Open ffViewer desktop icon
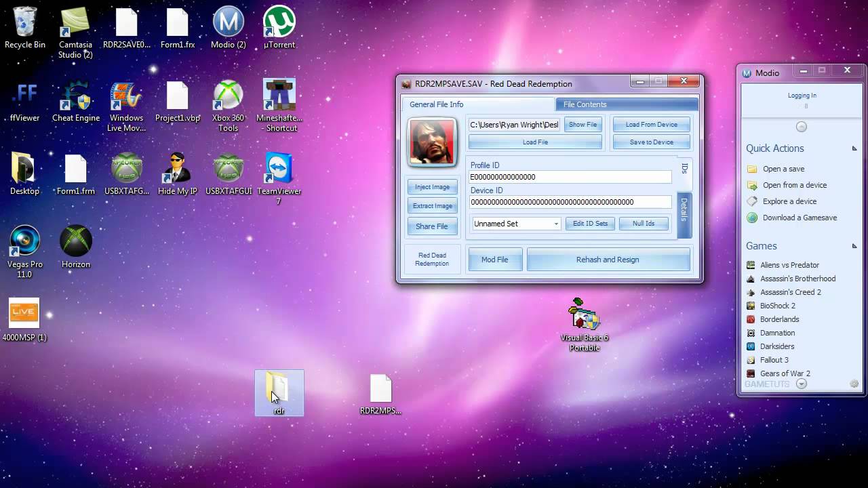Image resolution: width=868 pixels, height=488 pixels. [x=25, y=102]
